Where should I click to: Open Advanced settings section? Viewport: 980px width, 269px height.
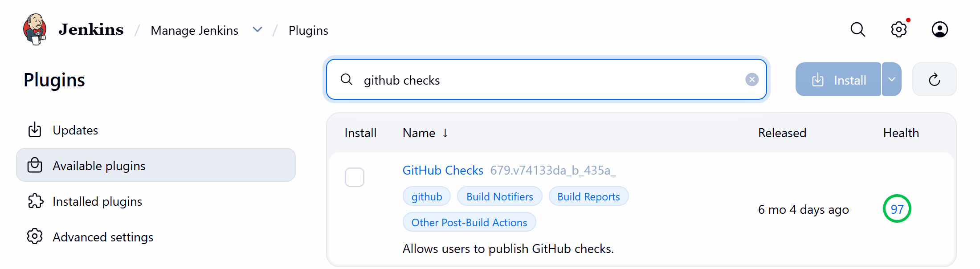[x=156, y=236]
